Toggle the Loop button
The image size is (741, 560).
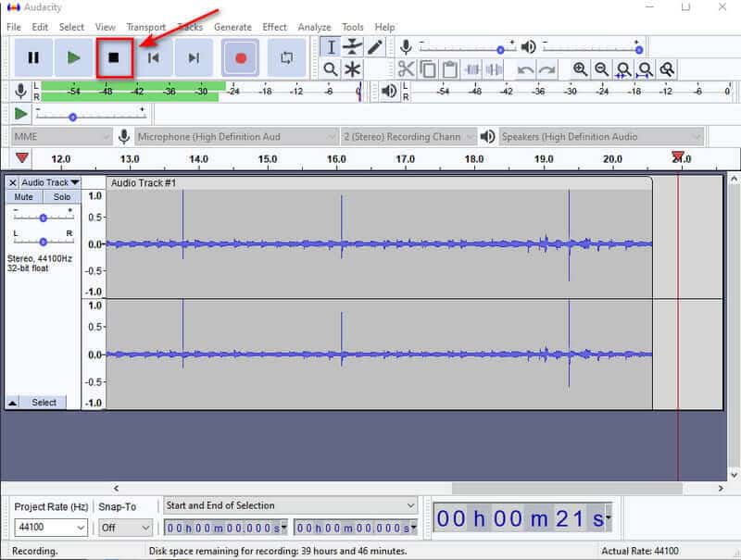point(286,58)
